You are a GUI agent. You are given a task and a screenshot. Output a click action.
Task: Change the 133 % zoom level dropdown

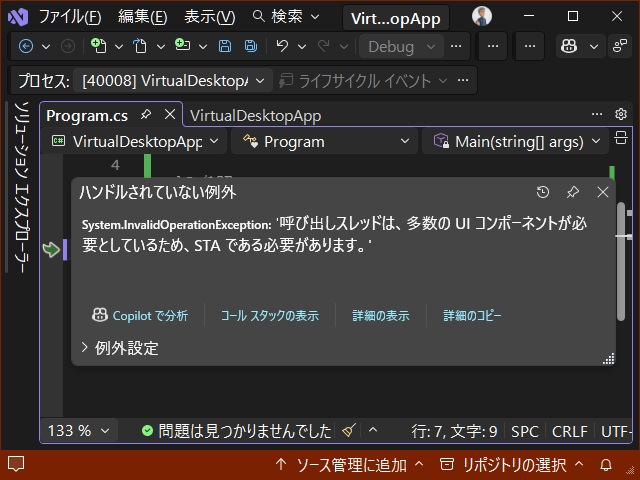(79, 431)
